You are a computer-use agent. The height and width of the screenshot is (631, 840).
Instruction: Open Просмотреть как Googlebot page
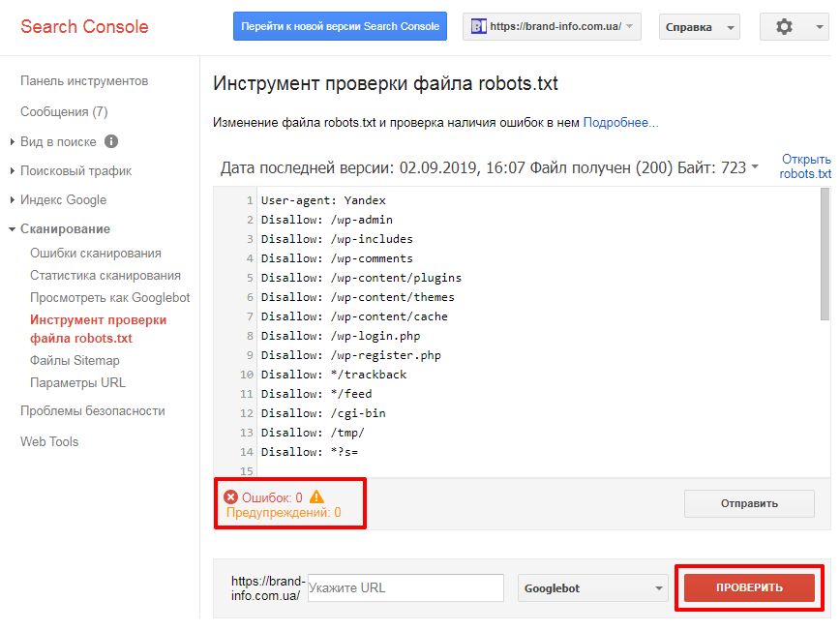(x=109, y=298)
